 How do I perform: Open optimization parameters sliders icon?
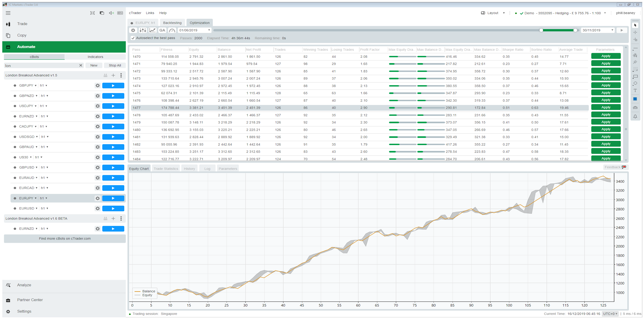(x=143, y=30)
